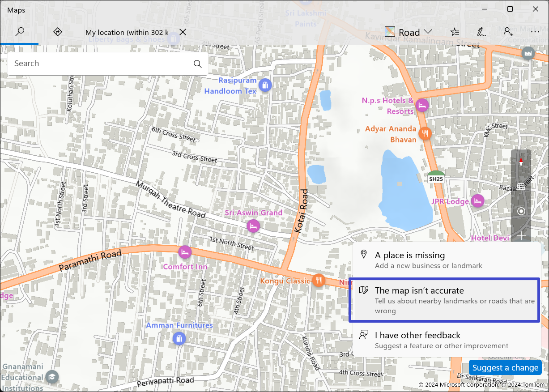Toggle the tilted map view
The width and height of the screenshot is (549, 392).
click(x=521, y=187)
